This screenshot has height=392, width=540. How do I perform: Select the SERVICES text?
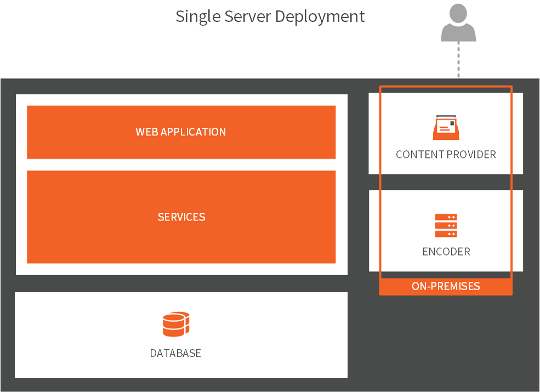pos(181,217)
